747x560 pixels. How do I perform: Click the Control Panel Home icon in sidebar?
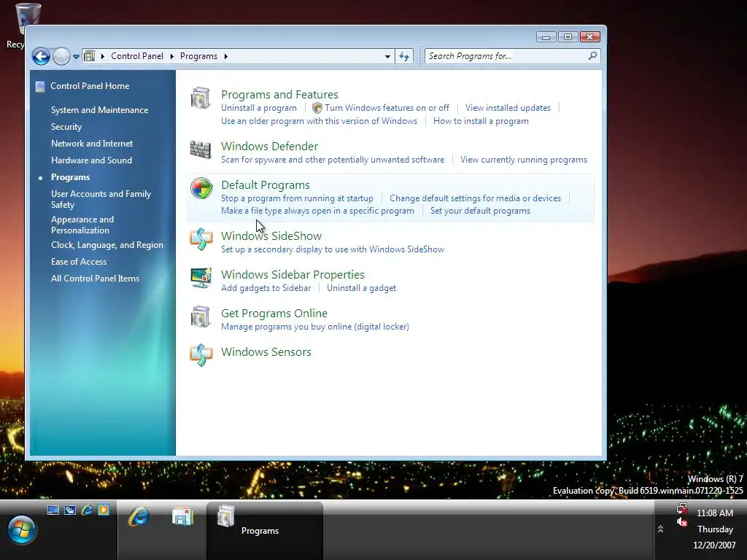pos(40,86)
